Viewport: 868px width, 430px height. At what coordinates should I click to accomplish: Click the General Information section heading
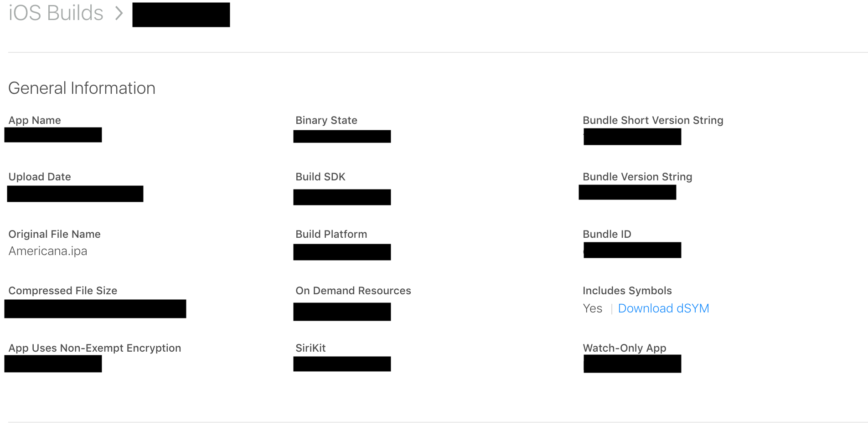82,88
